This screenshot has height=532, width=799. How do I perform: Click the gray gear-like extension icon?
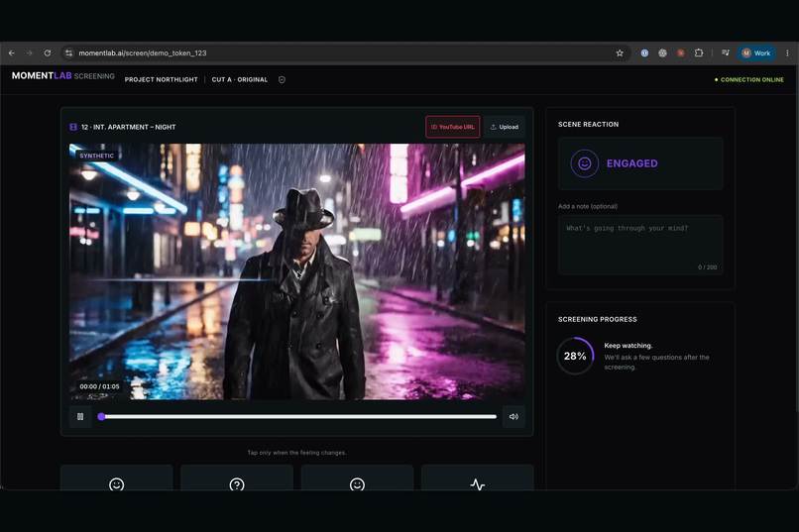pyautogui.click(x=662, y=53)
